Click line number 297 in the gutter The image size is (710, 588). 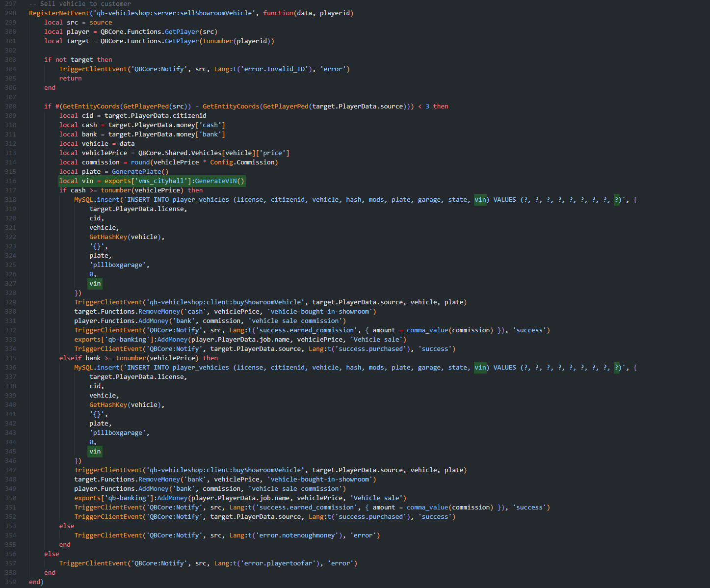(10, 4)
